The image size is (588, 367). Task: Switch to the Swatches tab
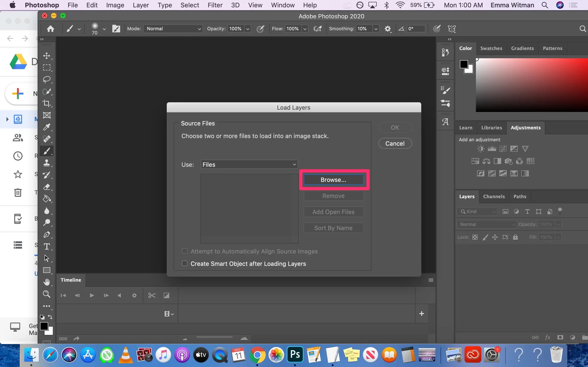point(491,48)
